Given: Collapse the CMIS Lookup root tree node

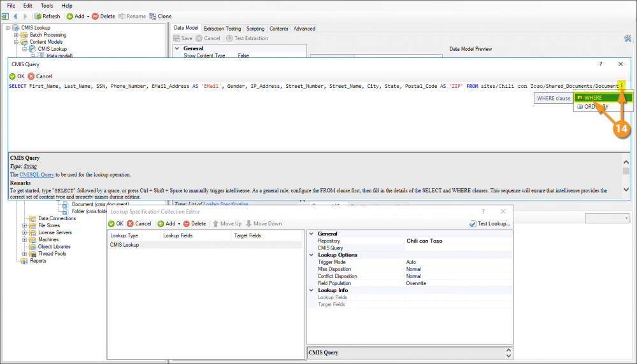Looking at the screenshot, I should click(x=8, y=27).
